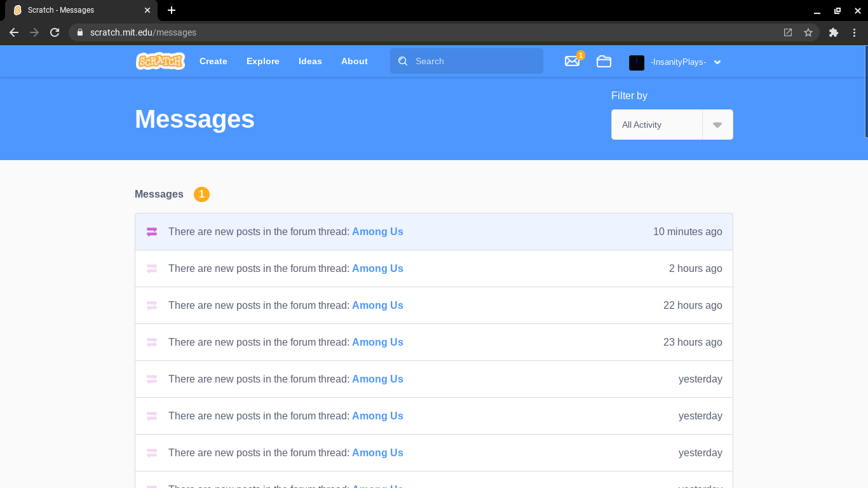This screenshot has height=488, width=868.
Task: Click forum icon on 10 minutes ago message
Action: [152, 232]
